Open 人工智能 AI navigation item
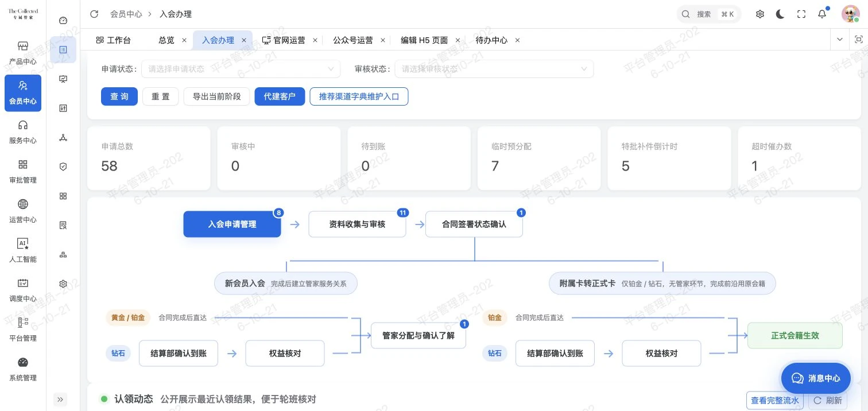Image resolution: width=868 pixels, height=411 pixels. [x=23, y=251]
